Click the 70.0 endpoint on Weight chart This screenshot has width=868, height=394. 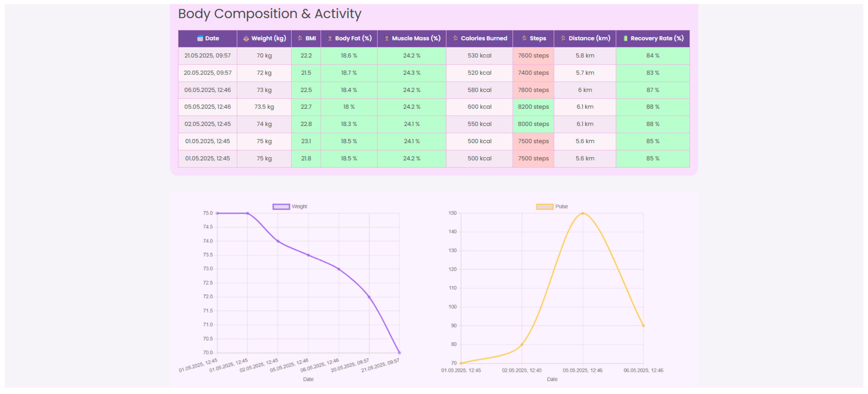click(x=399, y=353)
